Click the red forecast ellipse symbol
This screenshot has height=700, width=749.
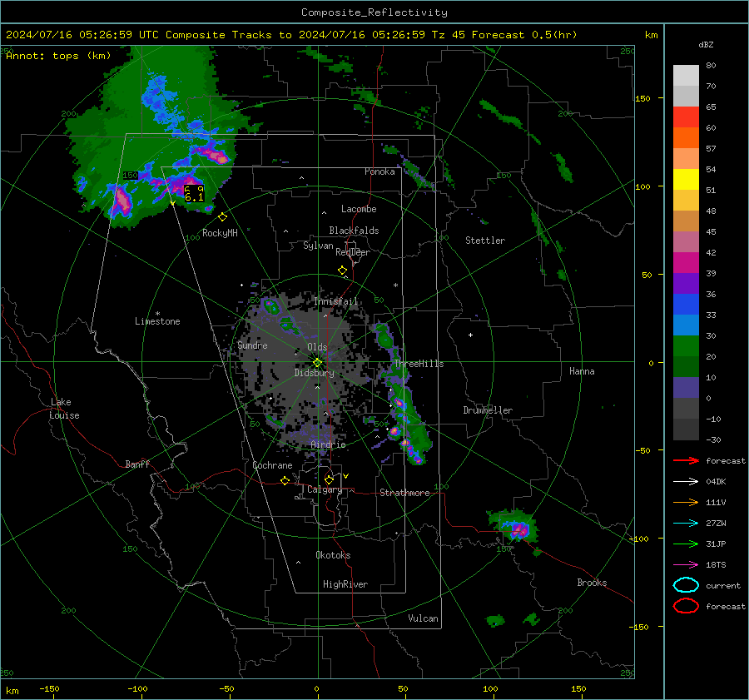click(686, 606)
